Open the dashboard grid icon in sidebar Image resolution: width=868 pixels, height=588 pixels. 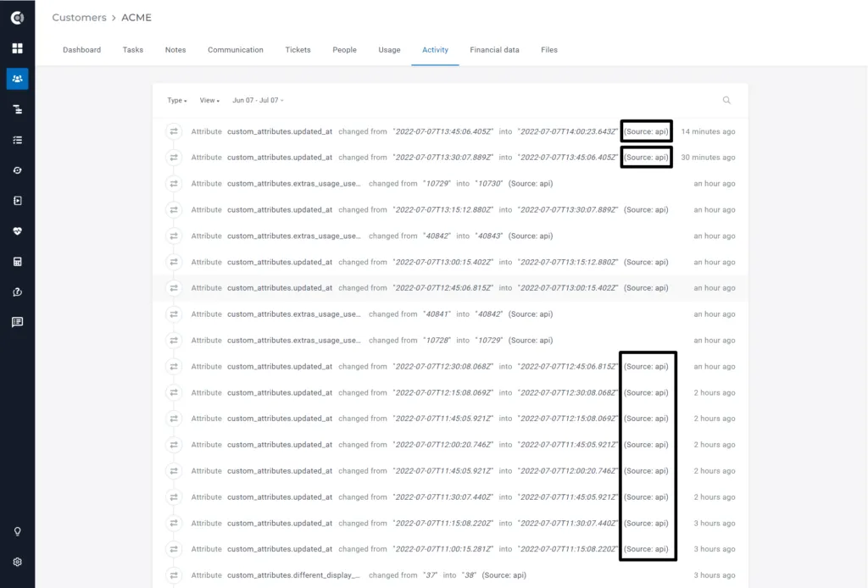(x=17, y=48)
